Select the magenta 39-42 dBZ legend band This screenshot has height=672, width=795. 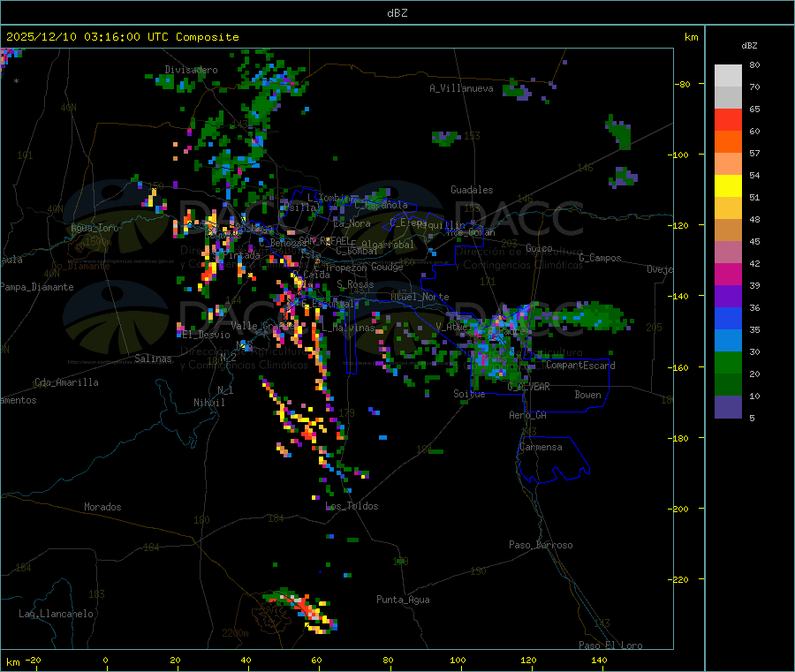coord(728,274)
